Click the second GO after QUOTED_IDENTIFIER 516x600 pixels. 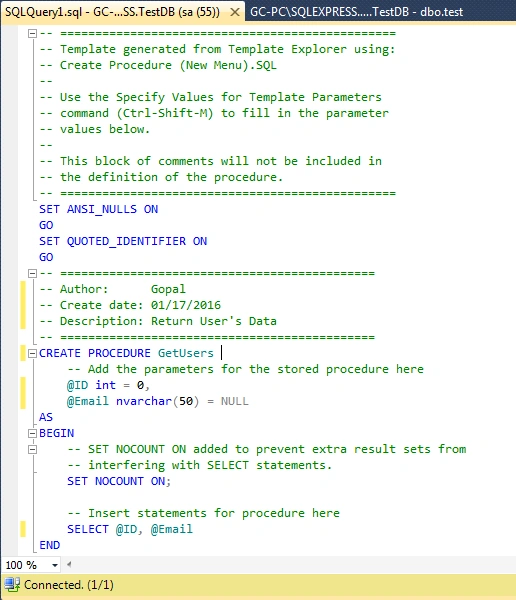(46, 257)
